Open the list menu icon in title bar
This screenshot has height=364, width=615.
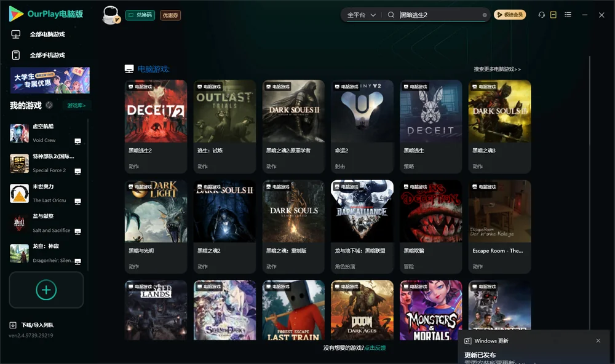[x=568, y=15]
